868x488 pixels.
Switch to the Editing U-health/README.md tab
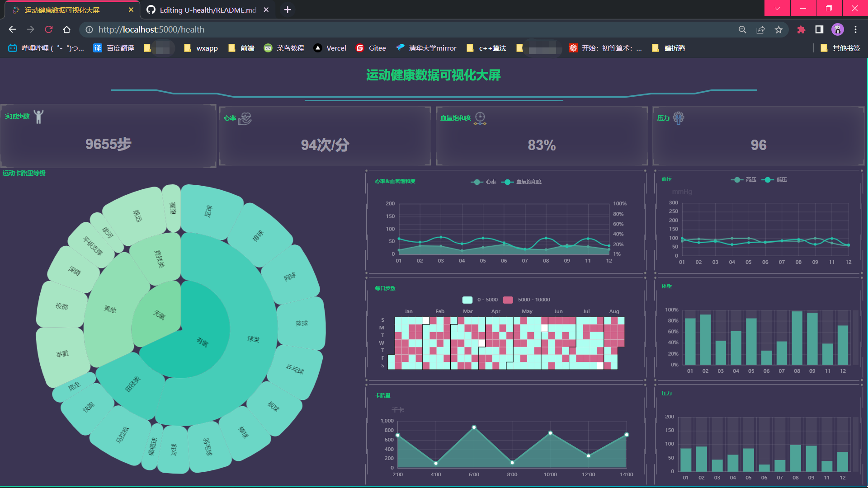204,9
